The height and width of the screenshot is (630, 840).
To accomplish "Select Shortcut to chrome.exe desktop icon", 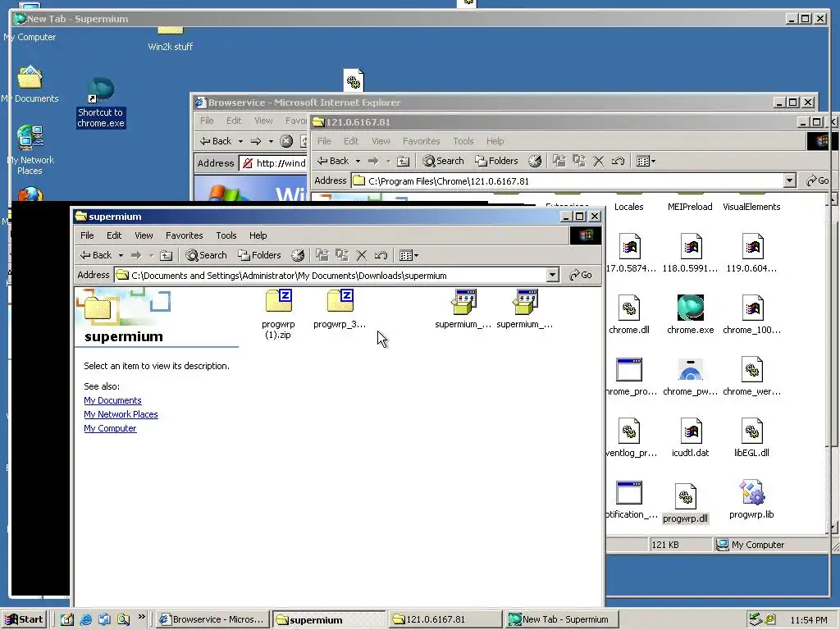I will click(101, 103).
